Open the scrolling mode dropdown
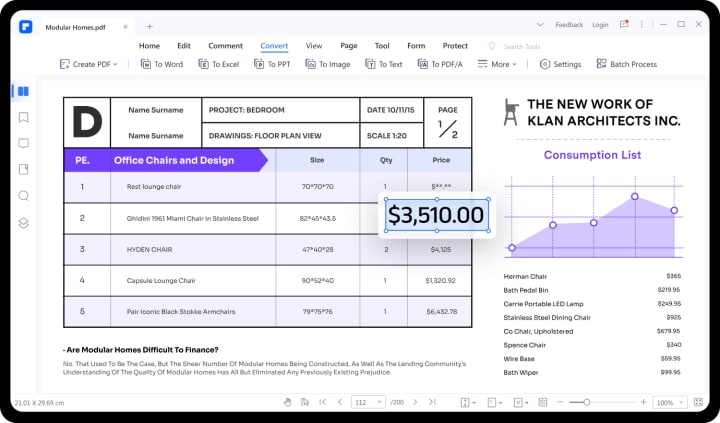The image size is (720, 423). pyautogui.click(x=468, y=402)
